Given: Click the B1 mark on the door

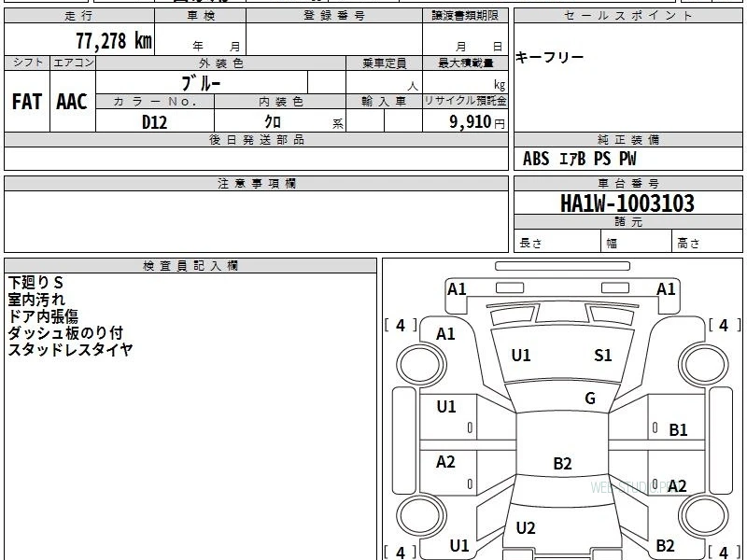Looking at the screenshot, I should tap(678, 430).
